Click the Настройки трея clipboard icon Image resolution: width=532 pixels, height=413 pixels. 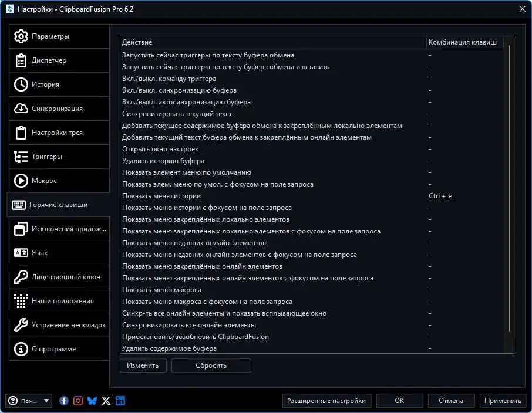point(21,133)
